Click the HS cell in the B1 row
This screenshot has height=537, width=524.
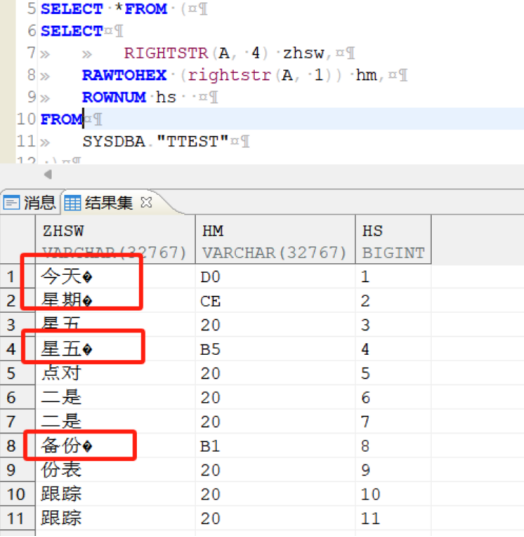pos(393,446)
